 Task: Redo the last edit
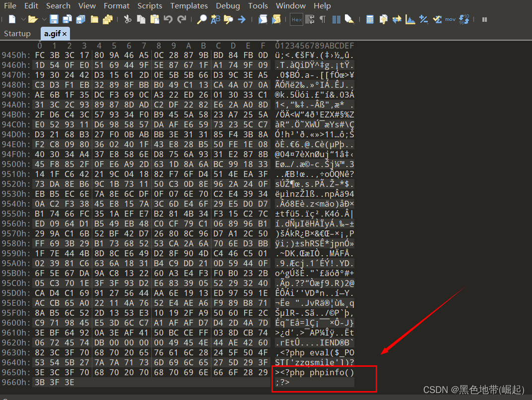182,19
